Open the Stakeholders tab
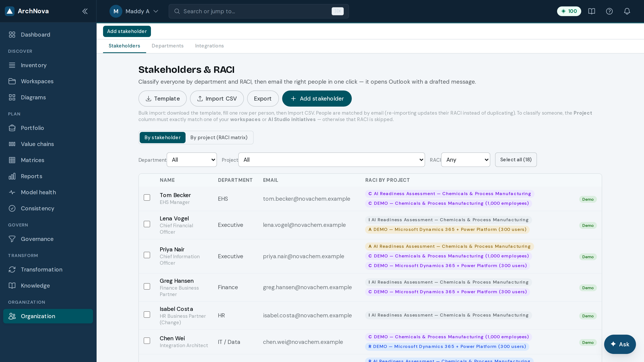Screen dimensions: 644x362 pyautogui.click(x=124, y=46)
